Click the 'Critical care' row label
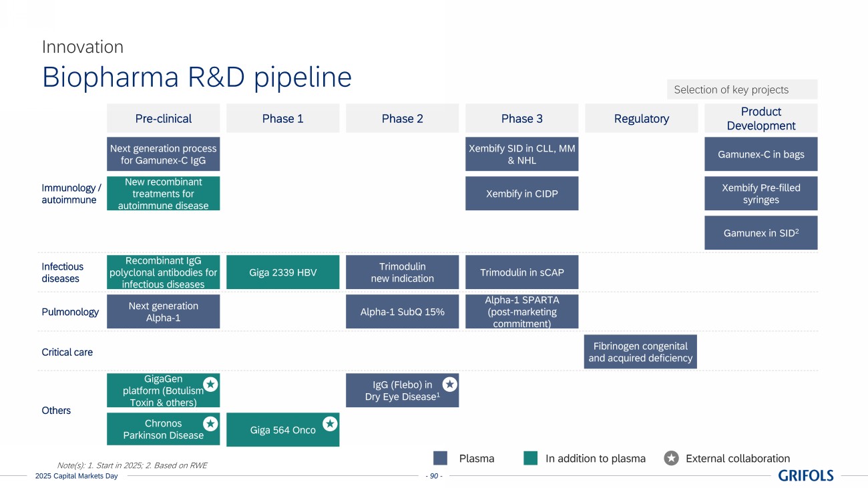The image size is (868, 488). coord(67,352)
